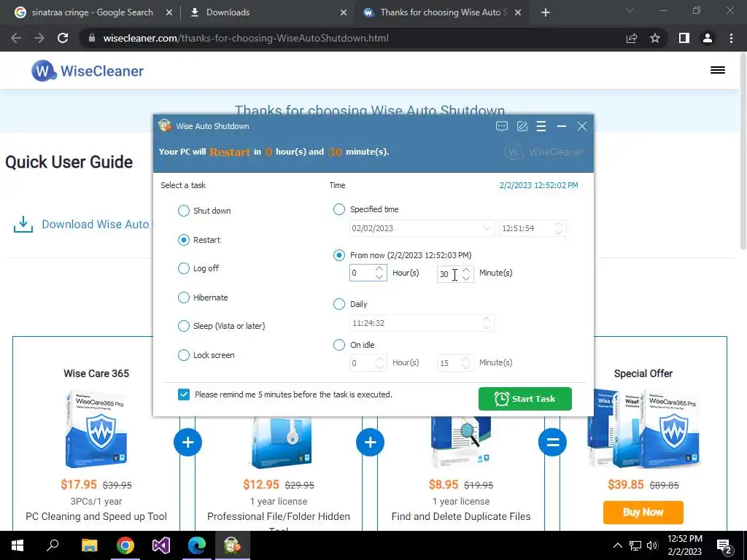The width and height of the screenshot is (747, 560).
Task: Share this page icon in address bar
Action: pyautogui.click(x=632, y=38)
